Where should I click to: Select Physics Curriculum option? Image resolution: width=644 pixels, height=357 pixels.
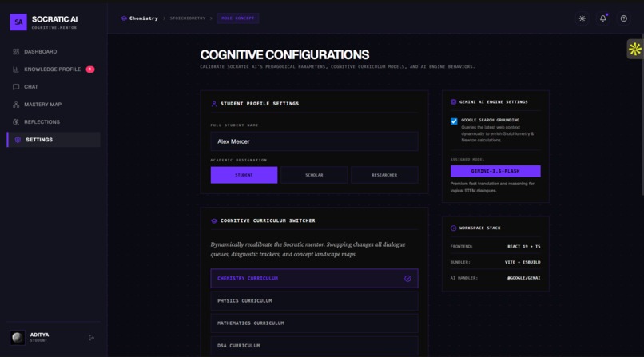tap(314, 301)
